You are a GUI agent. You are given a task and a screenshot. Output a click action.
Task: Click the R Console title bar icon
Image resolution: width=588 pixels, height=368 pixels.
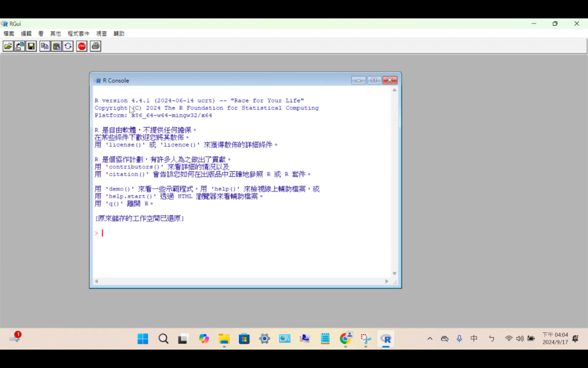point(98,80)
